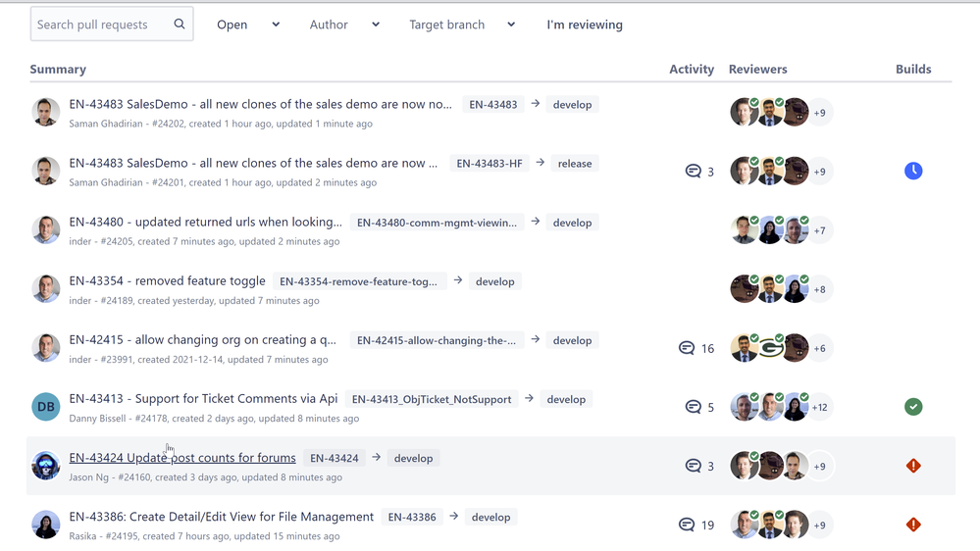This screenshot has width=980, height=551.
Task: Open EN-43424 Update post counts pull request
Action: [182, 458]
